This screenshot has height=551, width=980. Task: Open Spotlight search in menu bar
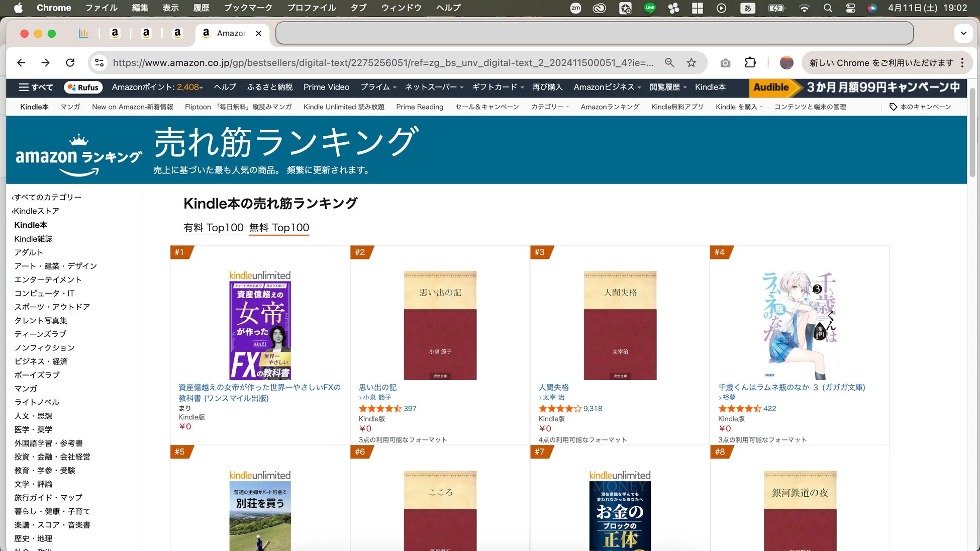coord(828,8)
